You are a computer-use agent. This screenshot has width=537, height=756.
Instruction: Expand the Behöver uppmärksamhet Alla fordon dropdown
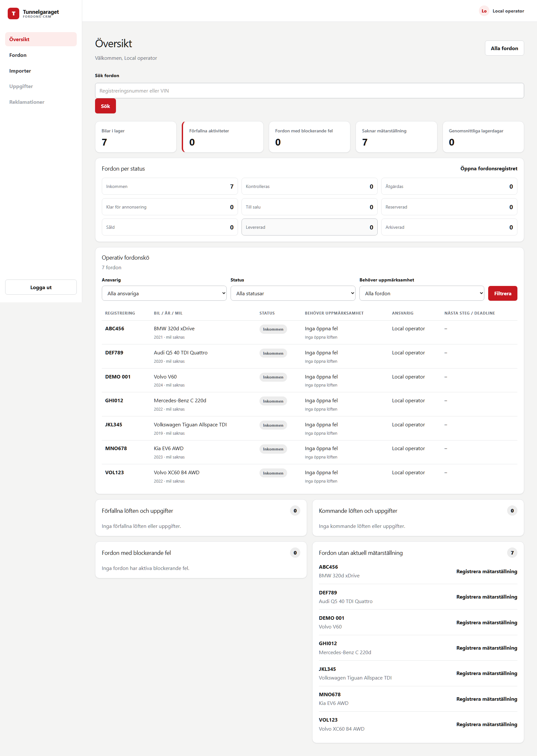click(422, 293)
